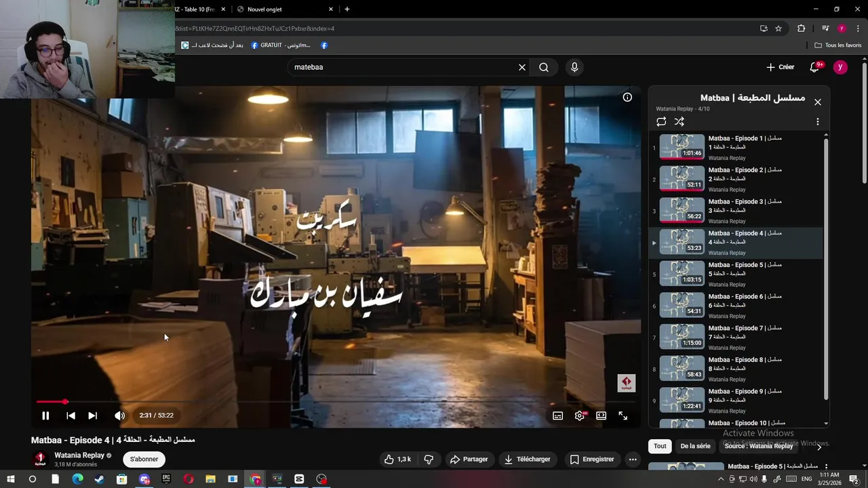This screenshot has height=488, width=868.
Task: Toggle theater mode in the player
Action: 601,415
